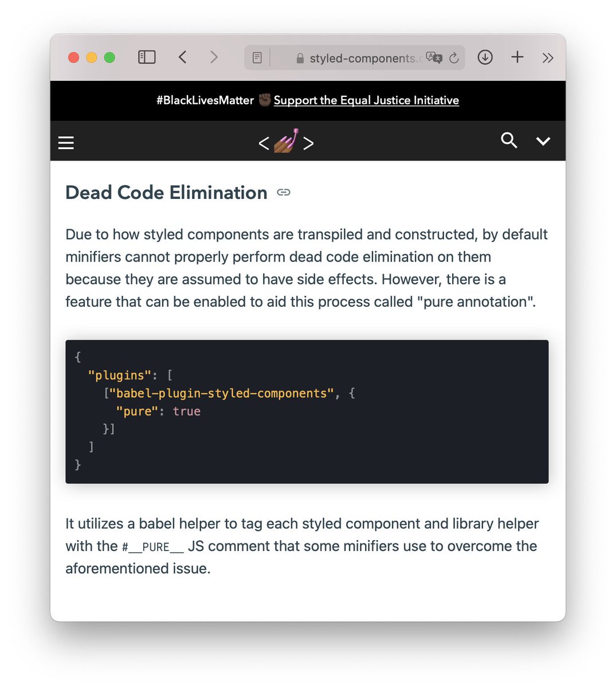Show hidden toolbar items via double chevron
616x688 pixels.
point(548,57)
